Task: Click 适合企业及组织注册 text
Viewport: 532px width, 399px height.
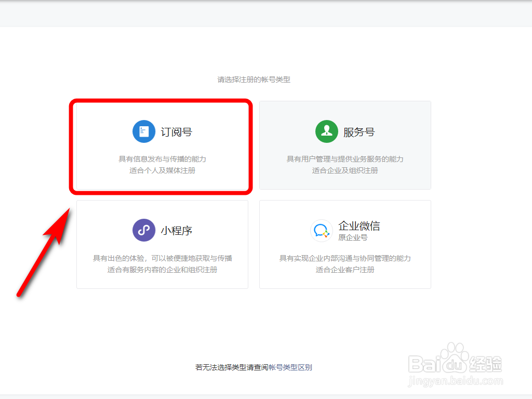Action: tap(345, 170)
